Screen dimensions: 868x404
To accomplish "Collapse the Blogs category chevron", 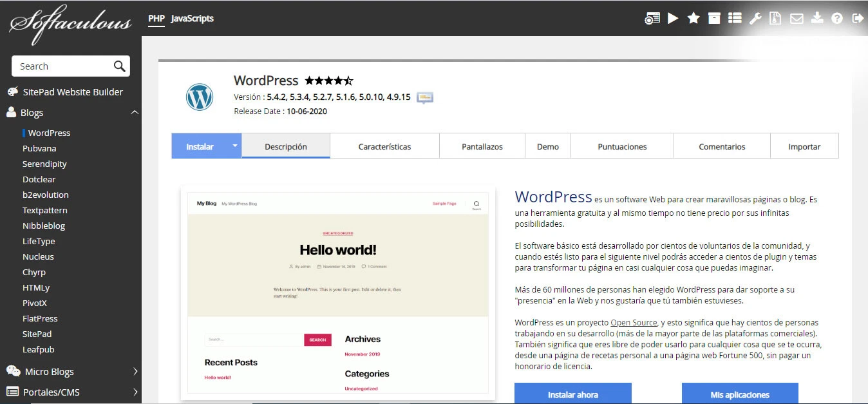I will [x=135, y=112].
